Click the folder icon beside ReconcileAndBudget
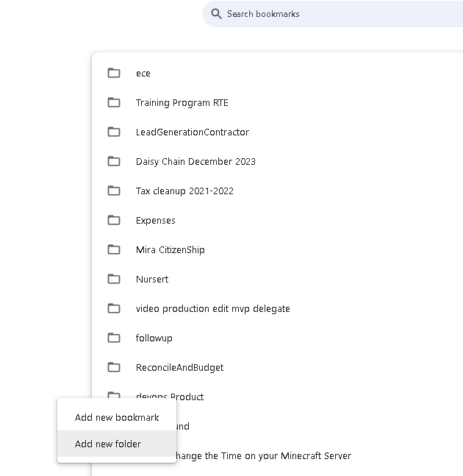 [x=114, y=367]
